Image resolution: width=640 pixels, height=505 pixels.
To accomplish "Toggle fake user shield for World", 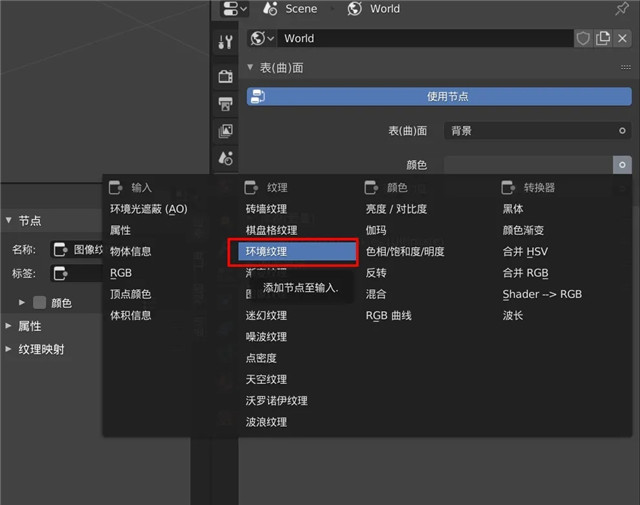I will (583, 39).
